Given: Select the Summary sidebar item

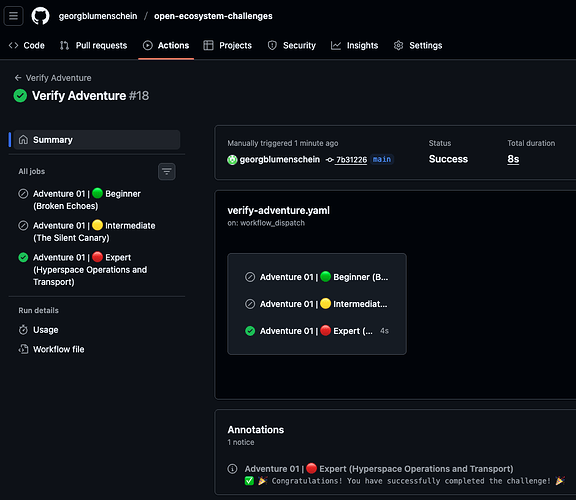Looking at the screenshot, I should pos(97,140).
